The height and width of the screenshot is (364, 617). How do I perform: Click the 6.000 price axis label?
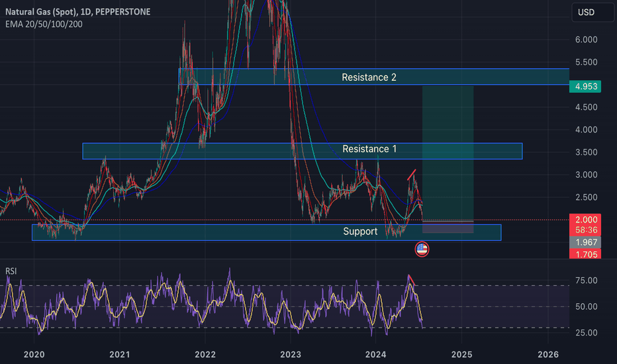587,40
